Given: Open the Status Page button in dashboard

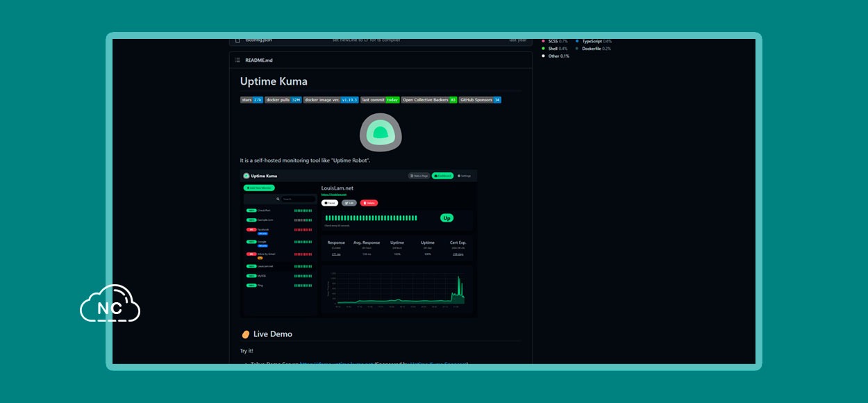Looking at the screenshot, I should tap(419, 176).
